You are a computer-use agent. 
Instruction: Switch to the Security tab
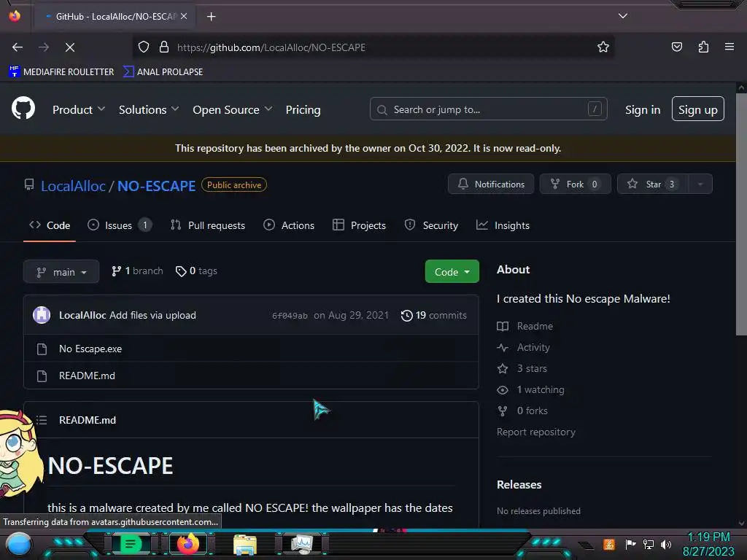pyautogui.click(x=431, y=225)
